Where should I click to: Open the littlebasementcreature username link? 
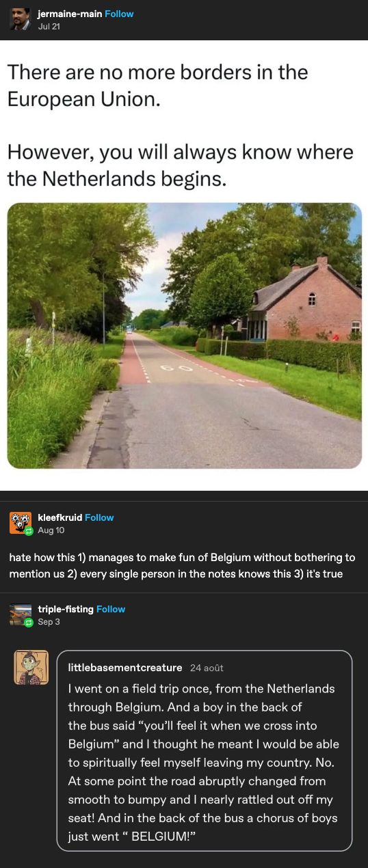(125, 667)
